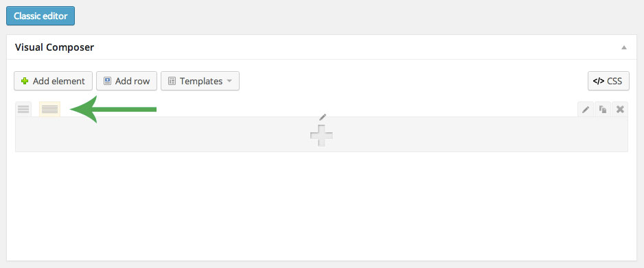Screen dimensions: 644x268
Task: Click the green plus icon on Add element
Action: [25, 81]
